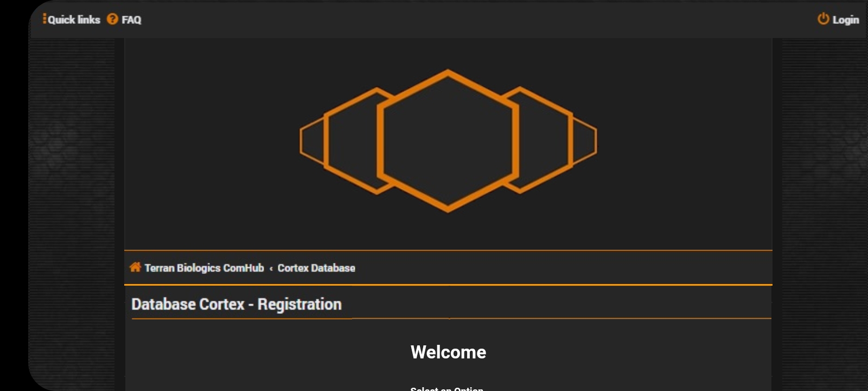Click the orange divider line under breadcrumb

pos(448,285)
